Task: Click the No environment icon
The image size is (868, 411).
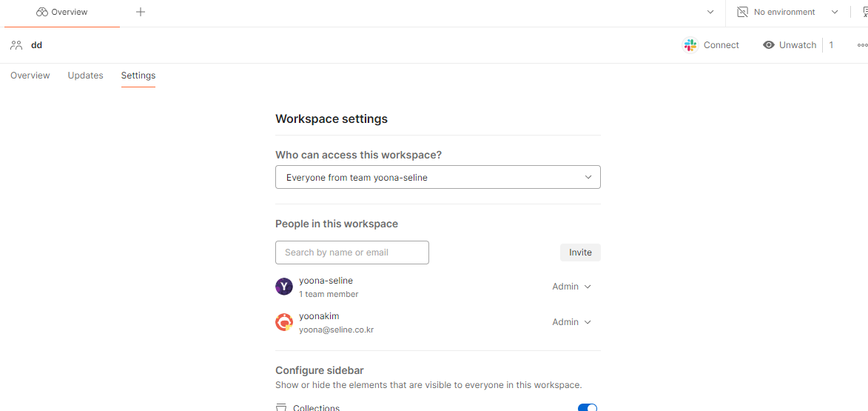Action: [742, 12]
